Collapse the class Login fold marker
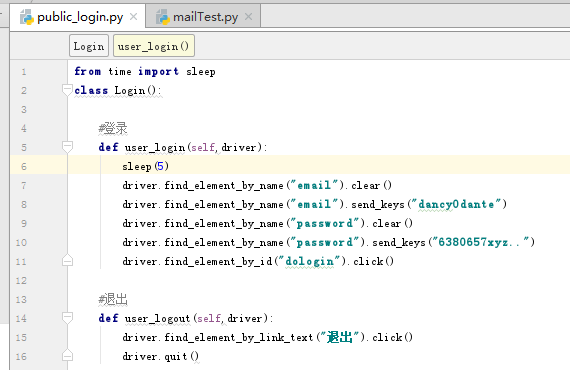 [67, 90]
